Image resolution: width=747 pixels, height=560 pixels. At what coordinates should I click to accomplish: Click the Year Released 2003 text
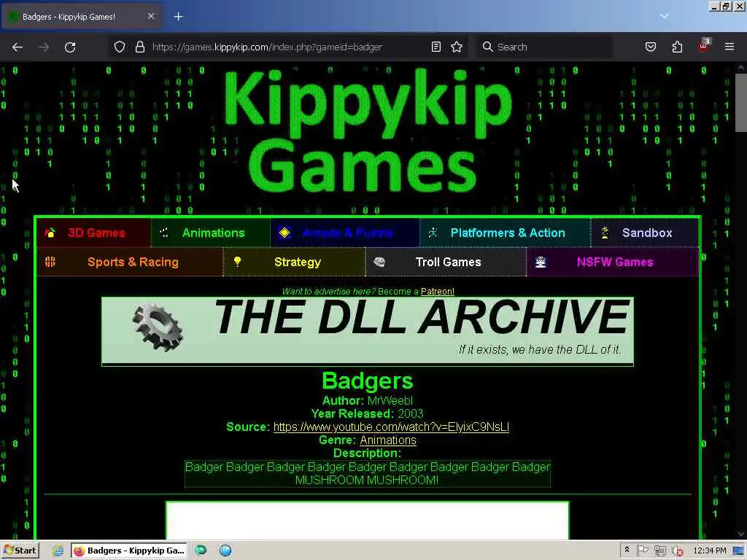tap(368, 414)
